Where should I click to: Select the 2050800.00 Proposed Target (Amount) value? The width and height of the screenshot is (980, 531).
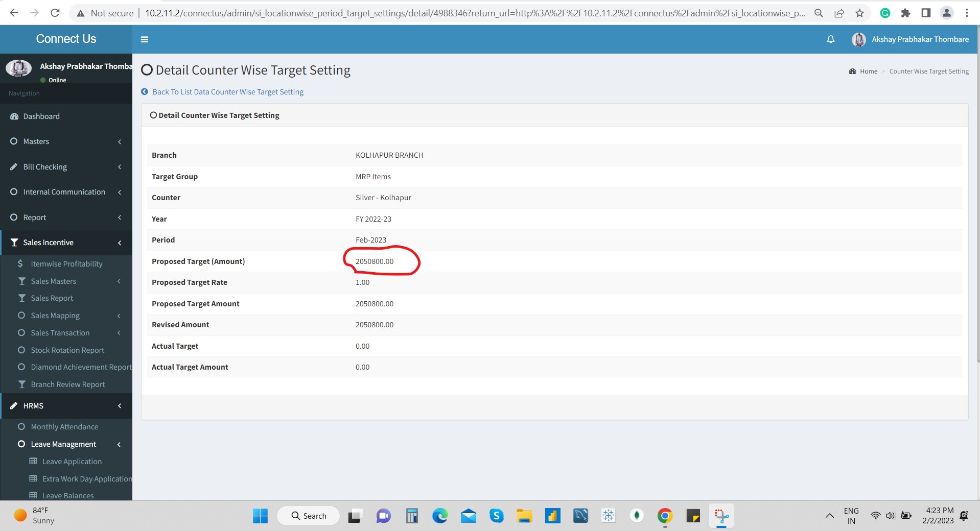(x=375, y=261)
